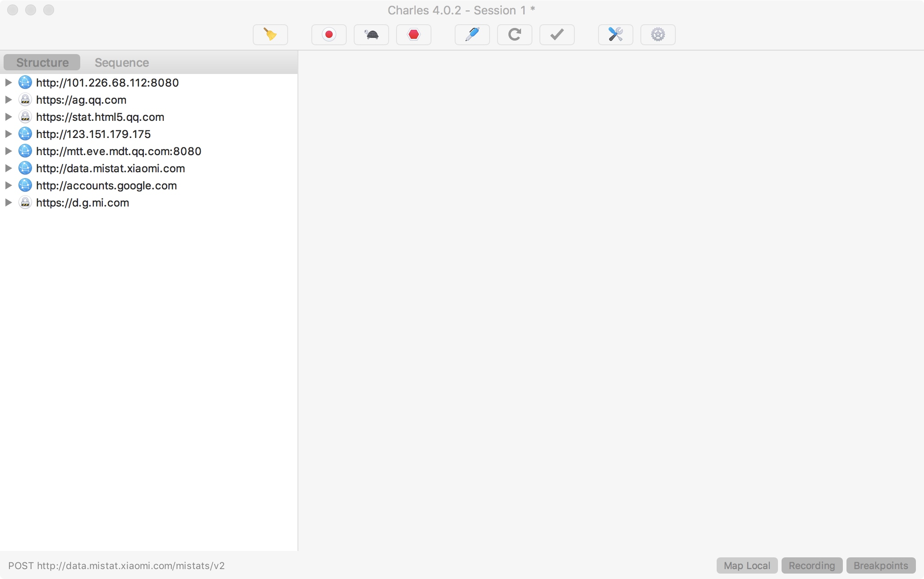
Task: Click the checkmark validate icon
Action: [x=557, y=35]
